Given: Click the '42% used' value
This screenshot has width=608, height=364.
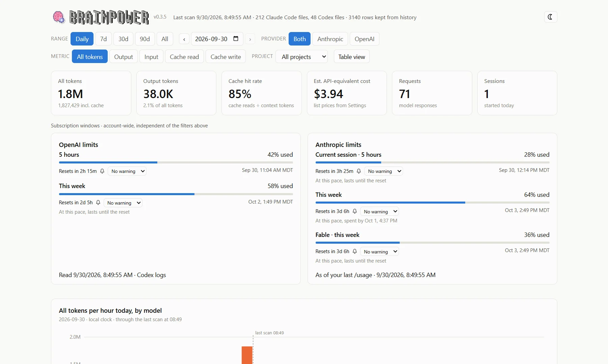Looking at the screenshot, I should (280, 155).
